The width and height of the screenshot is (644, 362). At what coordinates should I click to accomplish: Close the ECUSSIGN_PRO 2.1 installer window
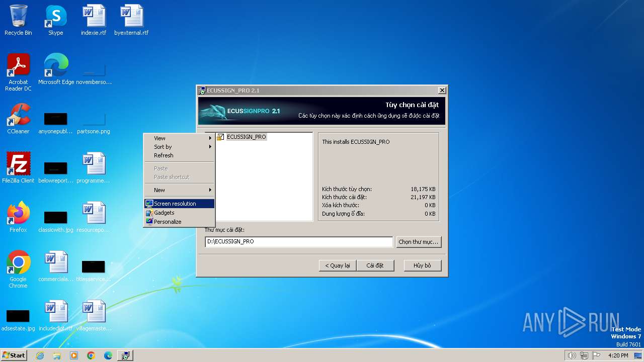coord(442,90)
